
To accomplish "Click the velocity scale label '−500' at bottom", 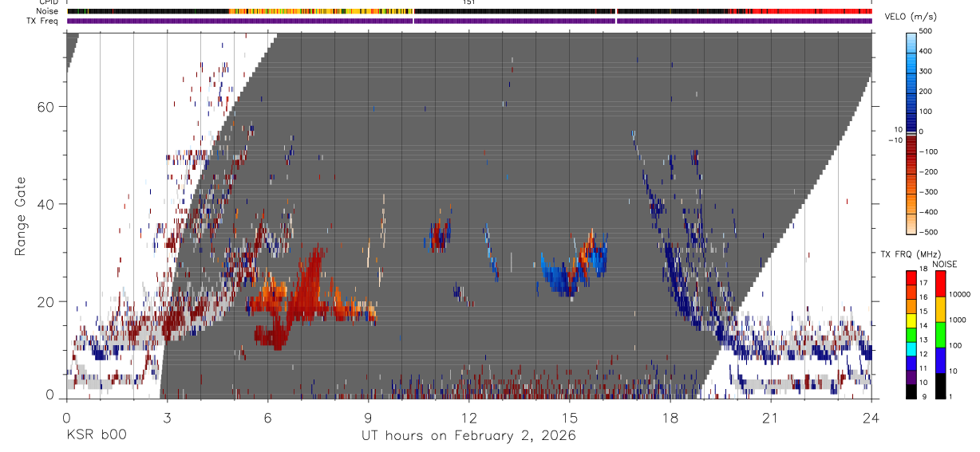I will (928, 232).
